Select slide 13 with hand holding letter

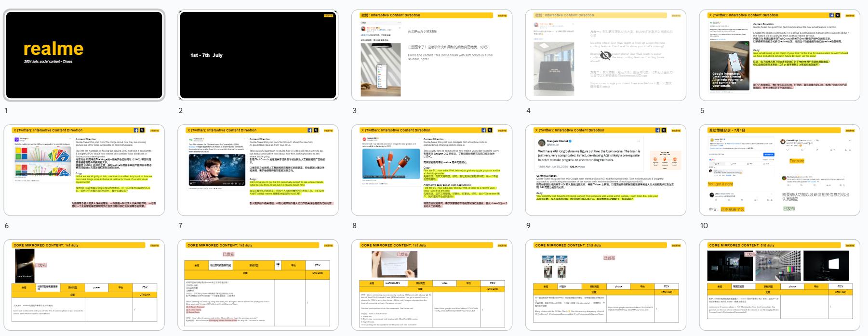(x=432, y=285)
